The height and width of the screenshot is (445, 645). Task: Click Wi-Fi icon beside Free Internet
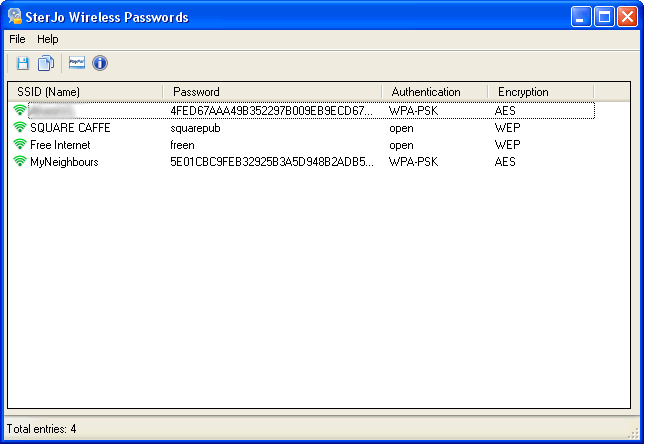pos(19,144)
